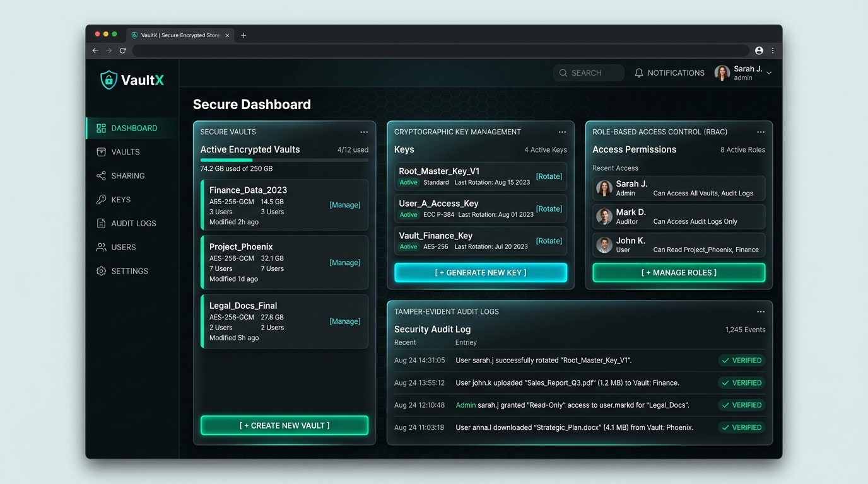The height and width of the screenshot is (484, 868).
Task: Open Secure Vaults panel options menu
Action: [x=364, y=132]
